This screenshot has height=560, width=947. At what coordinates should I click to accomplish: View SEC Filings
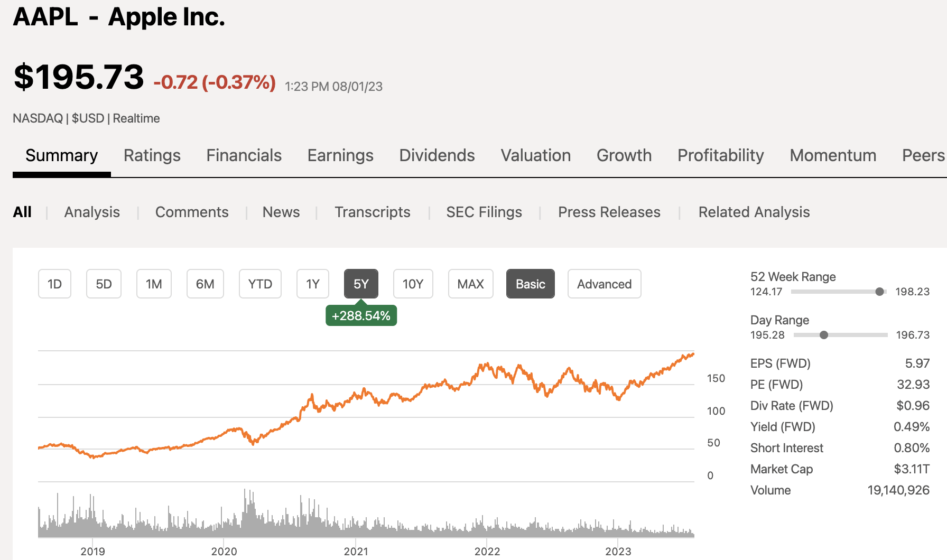(484, 212)
